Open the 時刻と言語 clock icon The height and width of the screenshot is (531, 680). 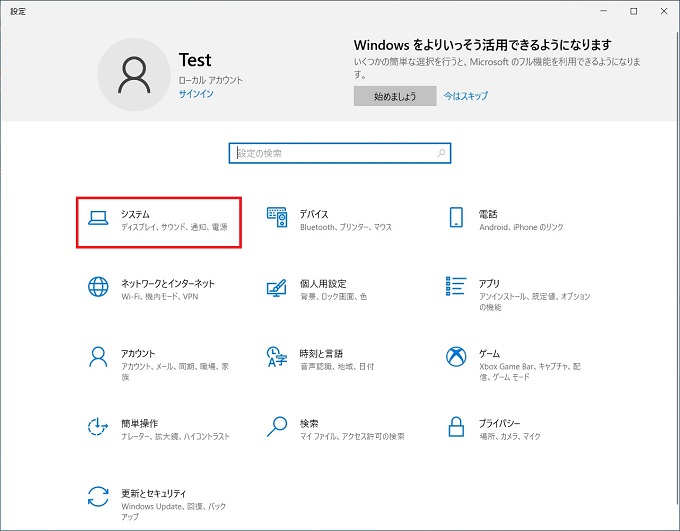(277, 357)
